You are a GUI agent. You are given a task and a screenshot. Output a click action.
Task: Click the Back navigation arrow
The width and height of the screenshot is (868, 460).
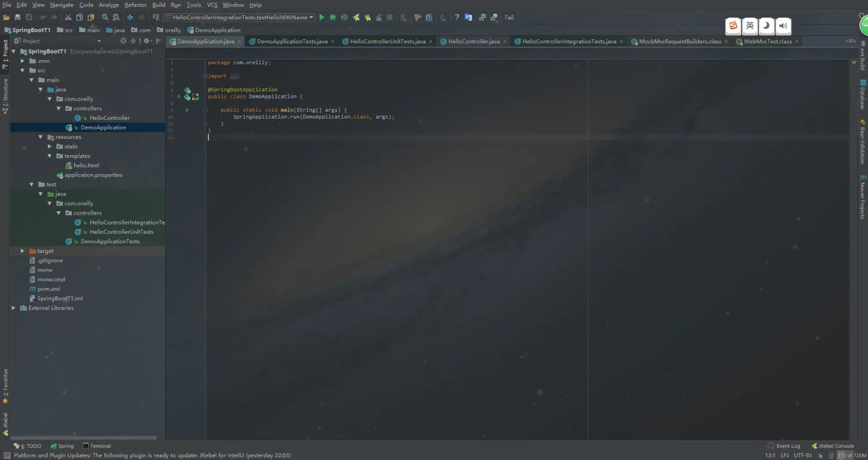pos(130,17)
